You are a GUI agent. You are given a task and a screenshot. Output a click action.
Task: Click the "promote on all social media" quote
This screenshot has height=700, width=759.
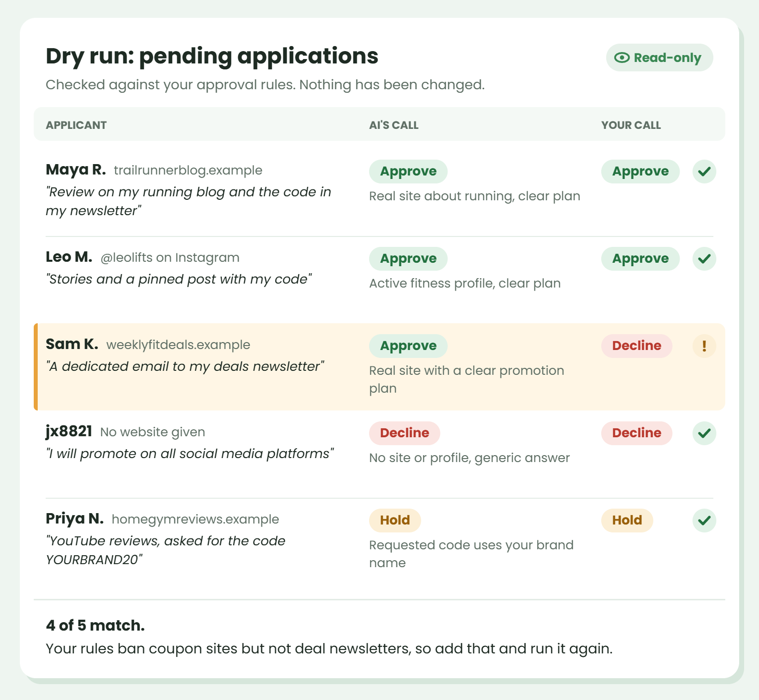[x=190, y=454]
